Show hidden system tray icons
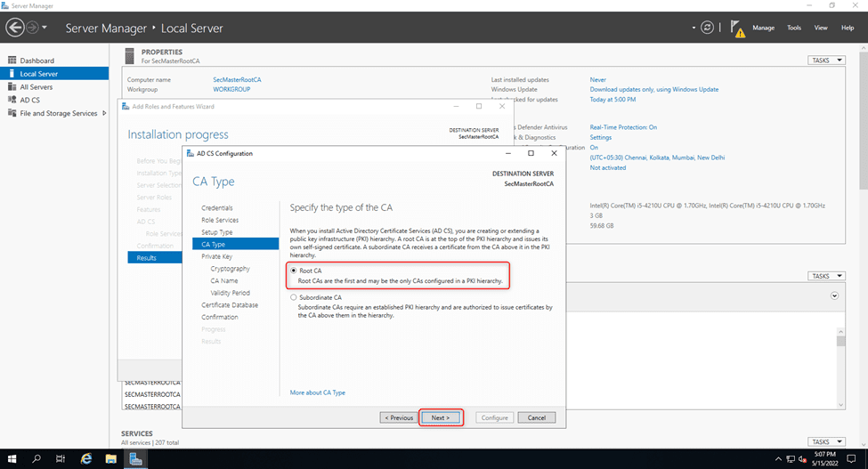This screenshot has height=469, width=868. (778, 459)
